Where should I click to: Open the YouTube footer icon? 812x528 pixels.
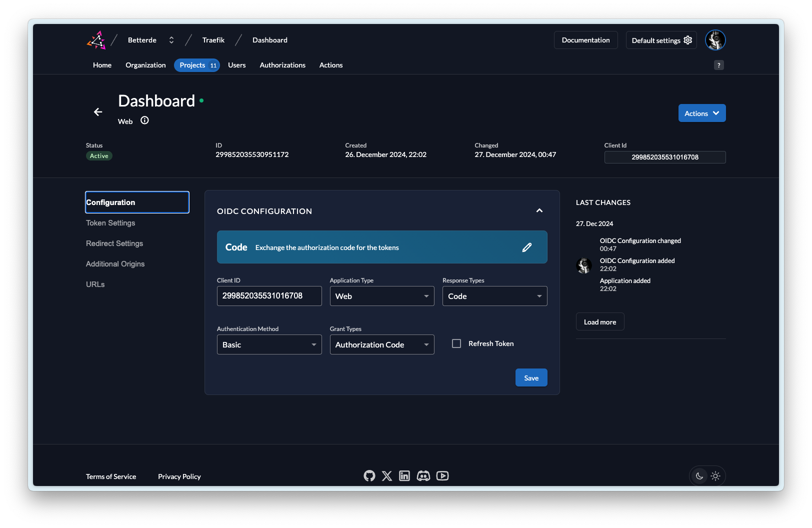tap(442, 476)
